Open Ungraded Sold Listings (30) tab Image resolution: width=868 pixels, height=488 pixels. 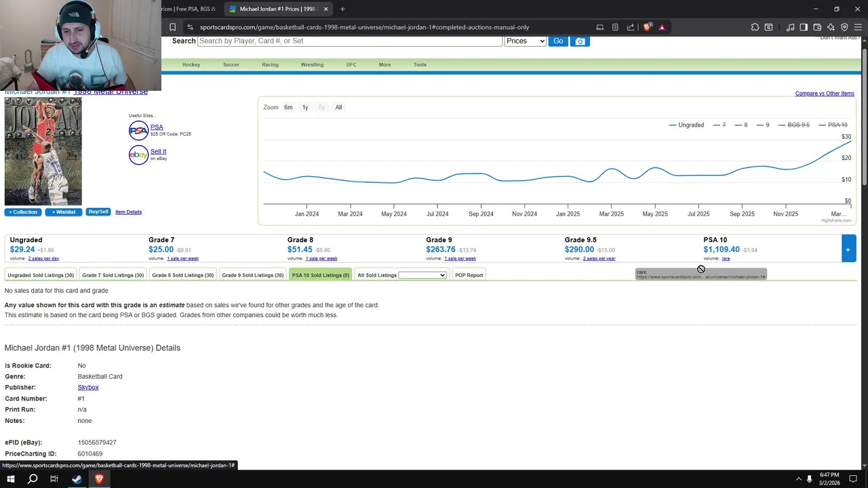coord(41,275)
